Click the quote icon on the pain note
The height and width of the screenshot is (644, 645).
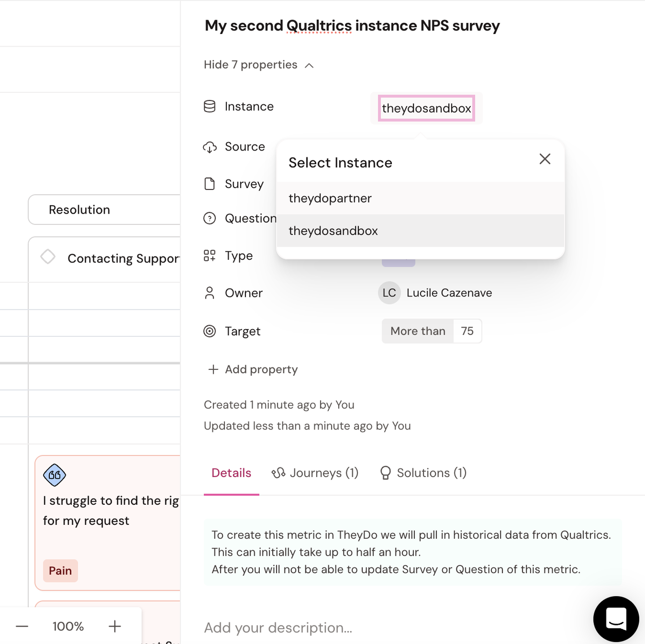pyautogui.click(x=54, y=475)
